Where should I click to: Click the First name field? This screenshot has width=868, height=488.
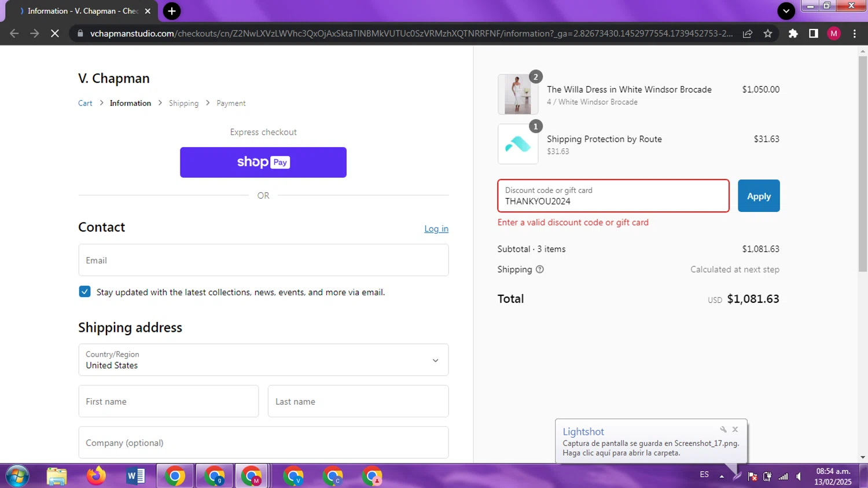(x=168, y=401)
